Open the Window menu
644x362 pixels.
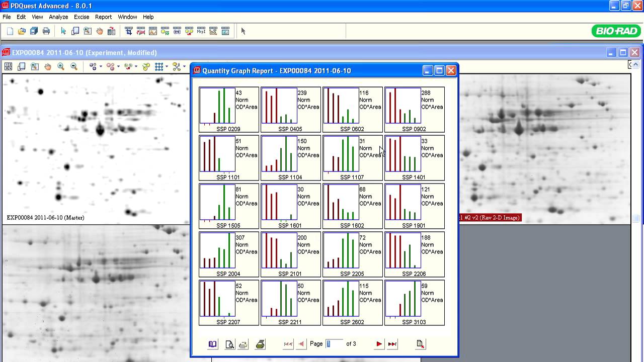click(127, 17)
